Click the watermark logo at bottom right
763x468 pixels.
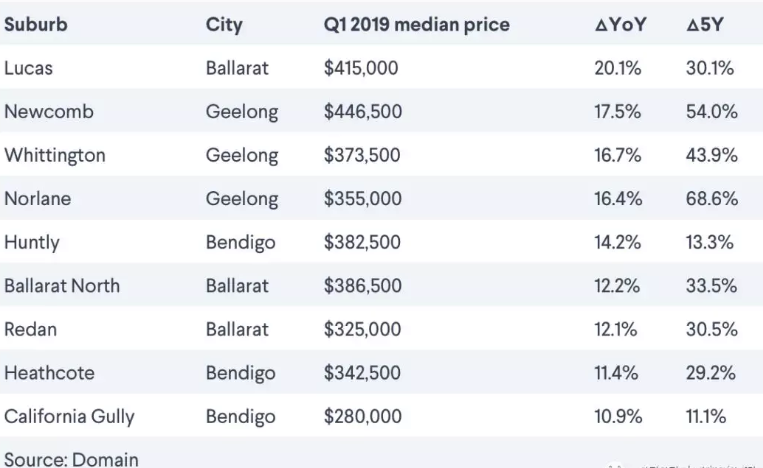click(614, 465)
